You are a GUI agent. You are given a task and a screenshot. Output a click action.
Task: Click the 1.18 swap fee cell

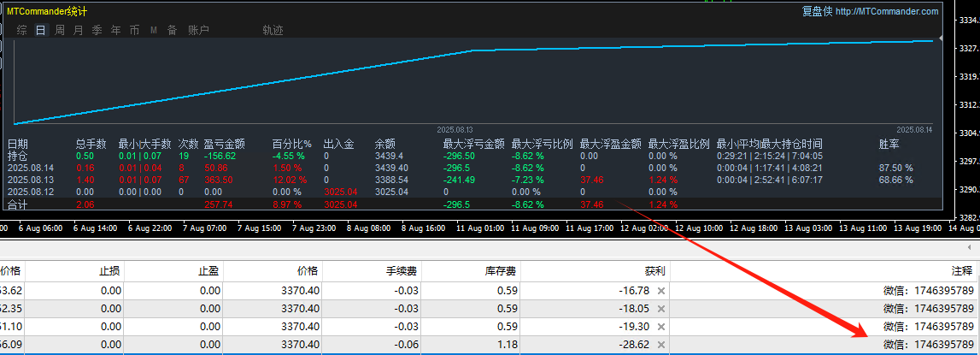pos(506,345)
